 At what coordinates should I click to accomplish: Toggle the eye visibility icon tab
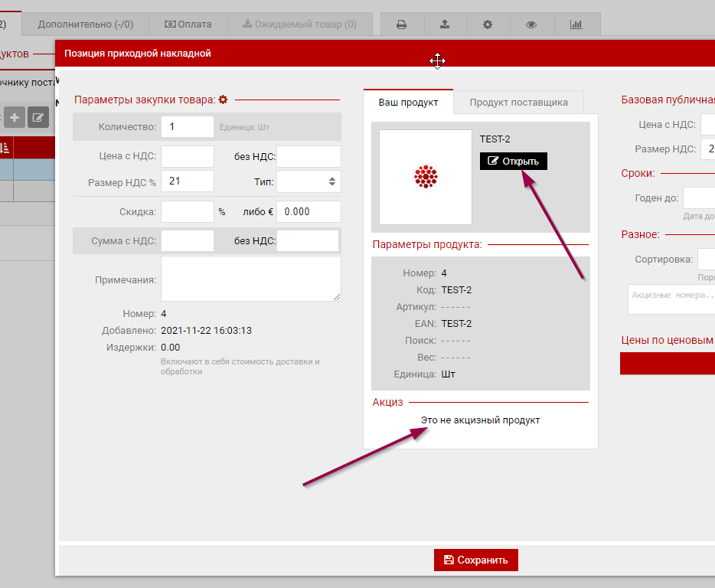(x=531, y=24)
